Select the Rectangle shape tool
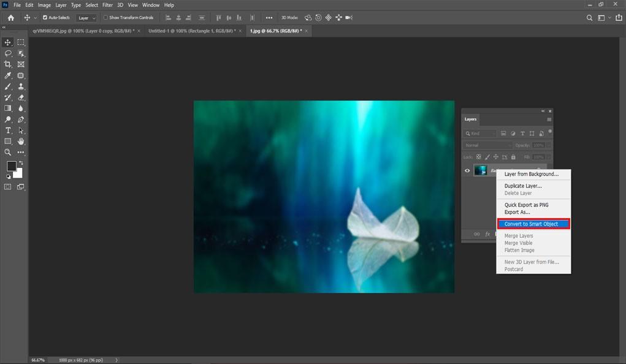626x364 pixels. pos(7,142)
